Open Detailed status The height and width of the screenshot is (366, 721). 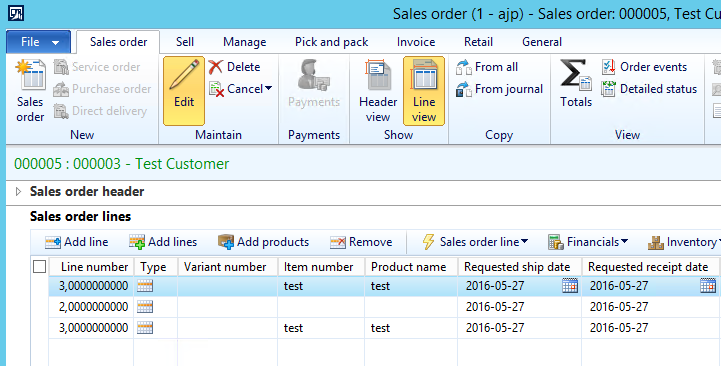pyautogui.click(x=649, y=89)
